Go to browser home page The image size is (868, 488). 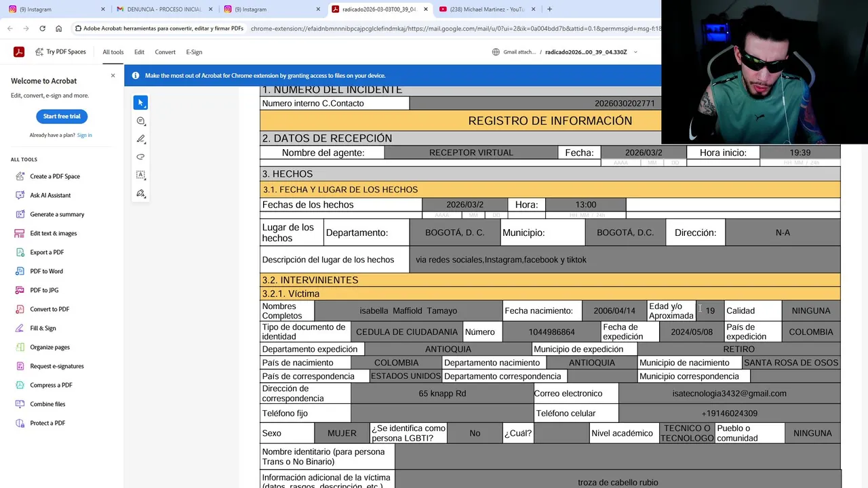[59, 28]
